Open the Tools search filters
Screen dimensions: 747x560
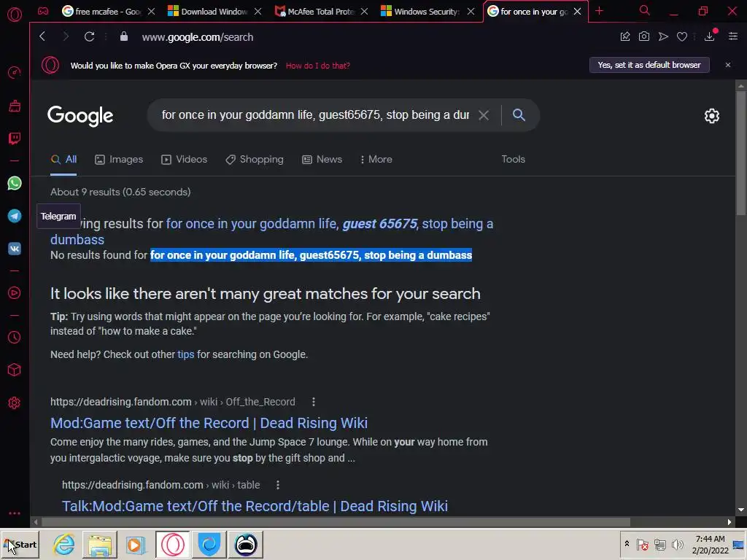click(x=513, y=160)
